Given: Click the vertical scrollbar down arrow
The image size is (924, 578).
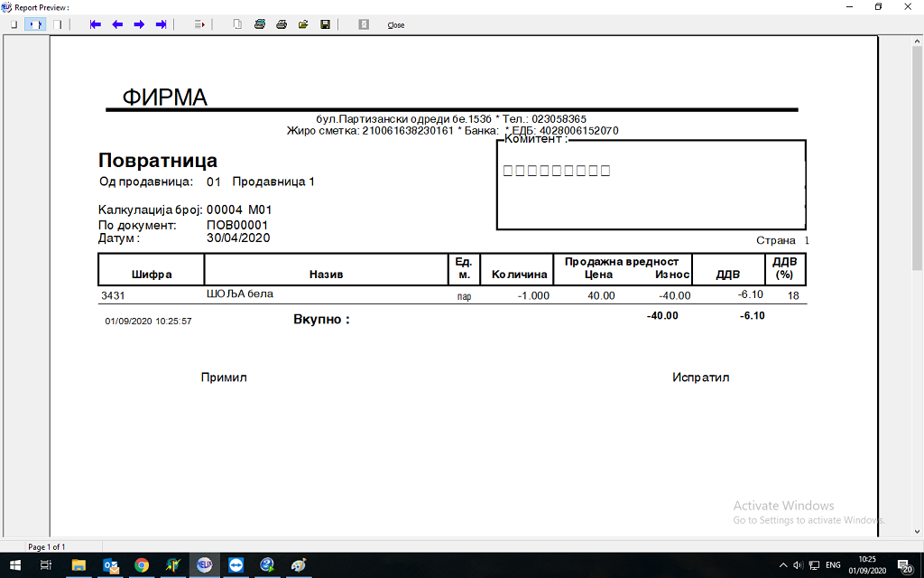Looking at the screenshot, I should point(918,531).
